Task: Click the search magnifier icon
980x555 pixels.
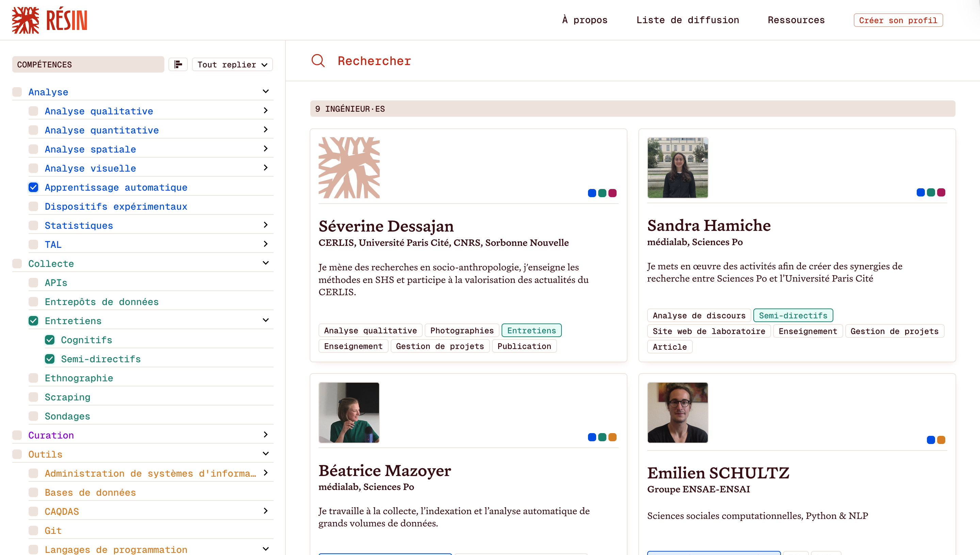Action: (x=318, y=61)
